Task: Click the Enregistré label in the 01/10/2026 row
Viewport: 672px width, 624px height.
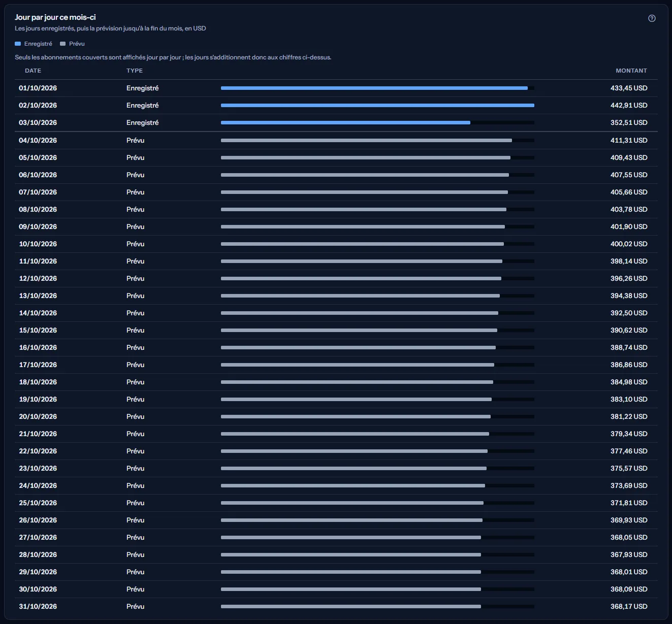Action: tap(143, 88)
